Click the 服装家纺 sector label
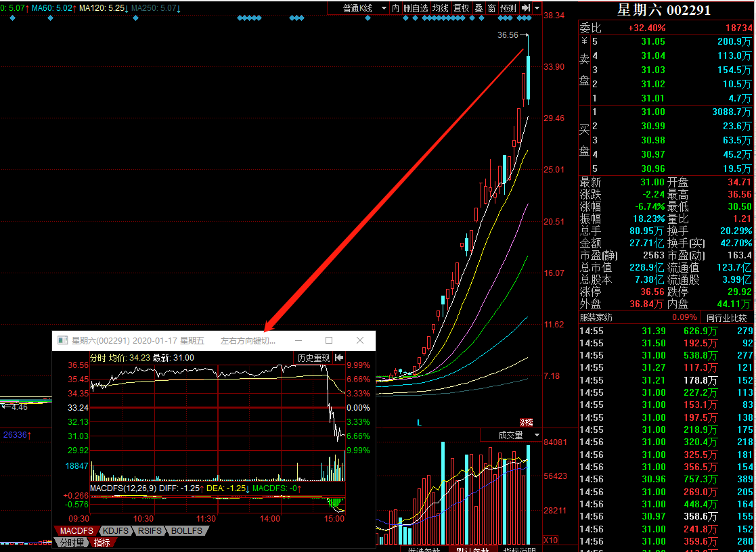756x552 pixels. coord(596,318)
